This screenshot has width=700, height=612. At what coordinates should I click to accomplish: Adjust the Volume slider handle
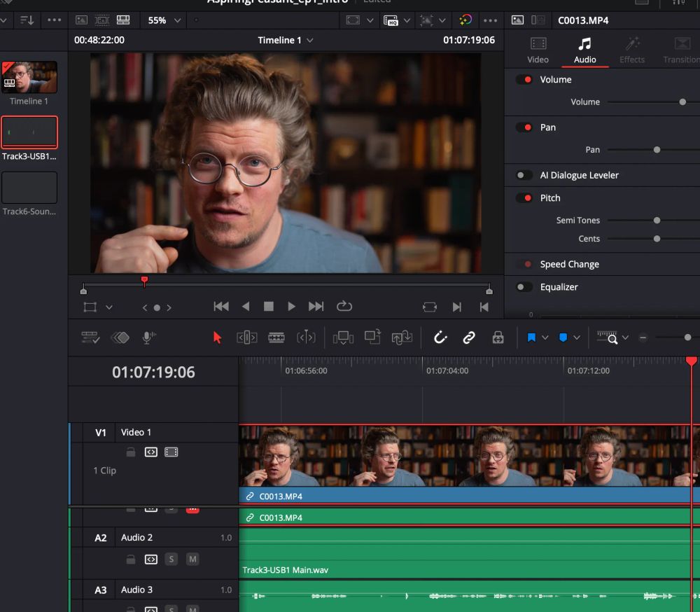(x=682, y=102)
